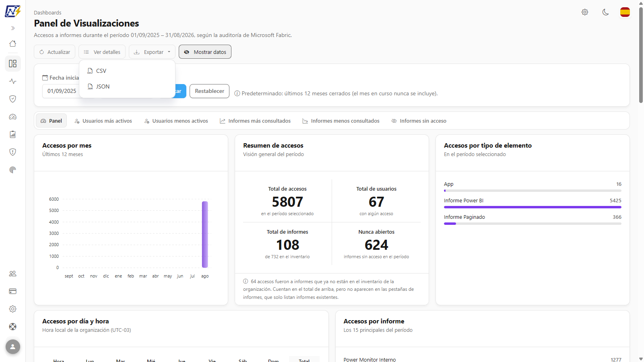Click the Restablecer button
This screenshot has height=362, width=644.
209,91
